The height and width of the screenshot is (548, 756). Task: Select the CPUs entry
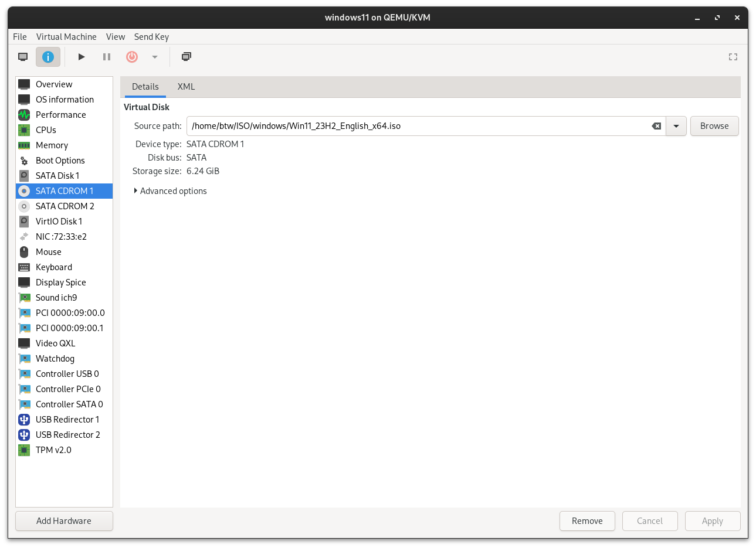tap(64, 130)
